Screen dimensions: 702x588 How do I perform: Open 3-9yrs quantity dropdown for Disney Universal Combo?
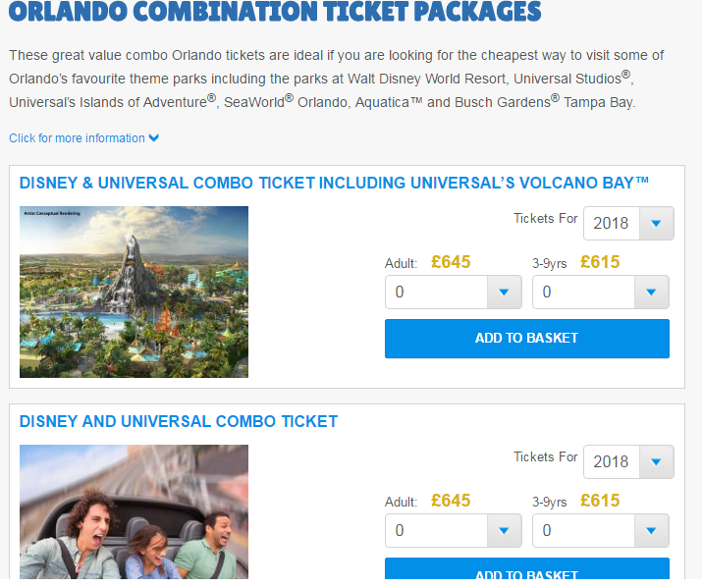[x=600, y=530]
